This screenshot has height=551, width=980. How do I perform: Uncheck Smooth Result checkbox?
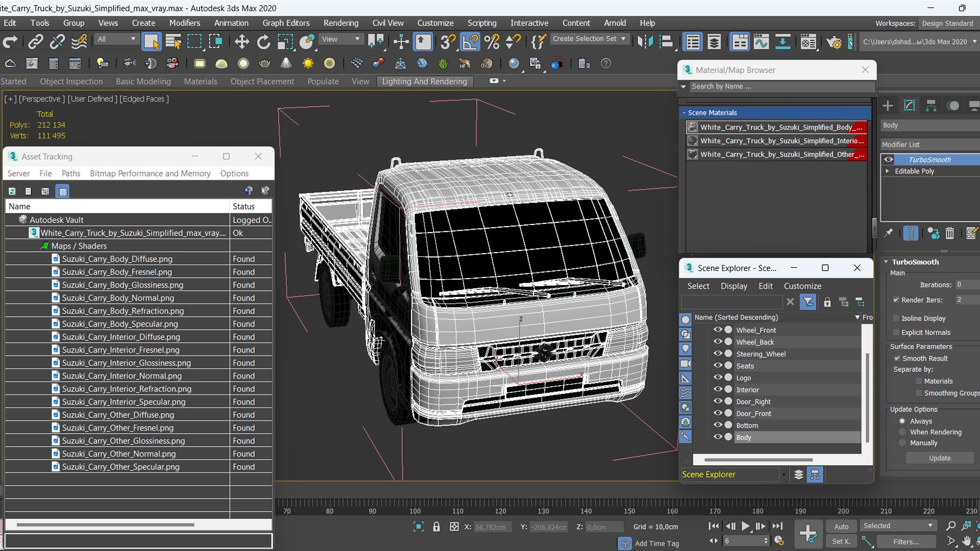pos(897,358)
